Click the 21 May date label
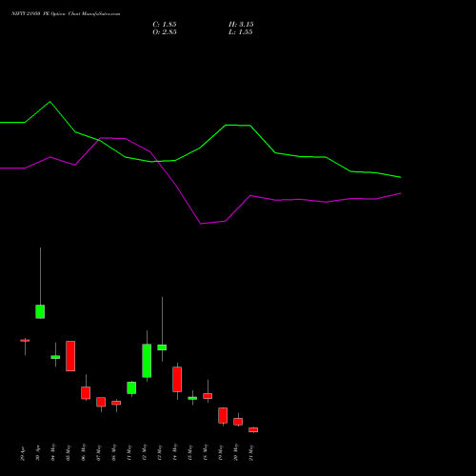The width and height of the screenshot is (476, 476). pos(251,452)
